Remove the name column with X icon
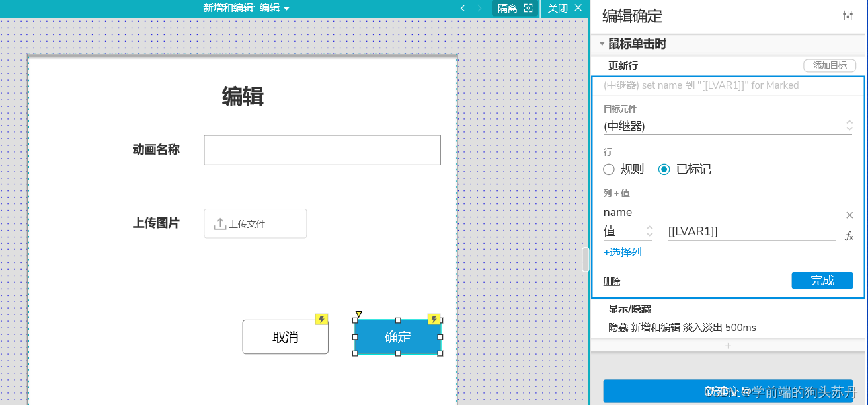 point(849,215)
